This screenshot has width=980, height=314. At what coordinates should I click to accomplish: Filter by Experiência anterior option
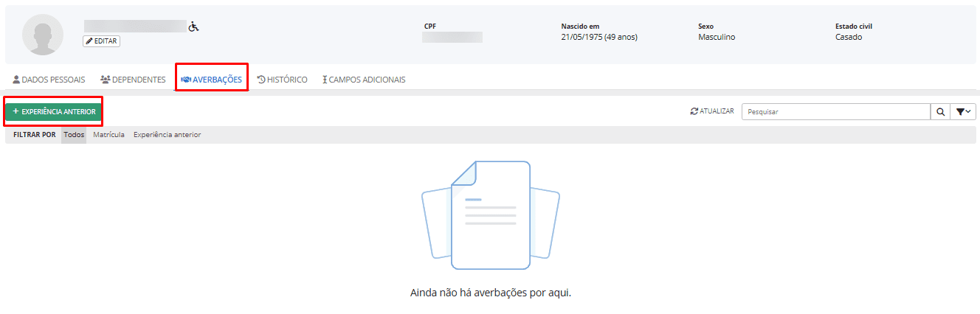[167, 135]
